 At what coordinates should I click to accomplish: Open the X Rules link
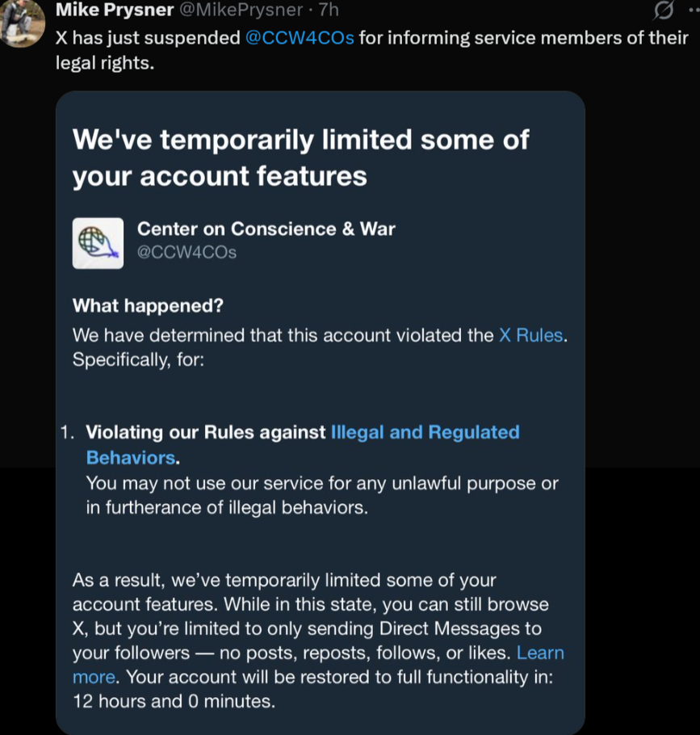click(x=530, y=334)
